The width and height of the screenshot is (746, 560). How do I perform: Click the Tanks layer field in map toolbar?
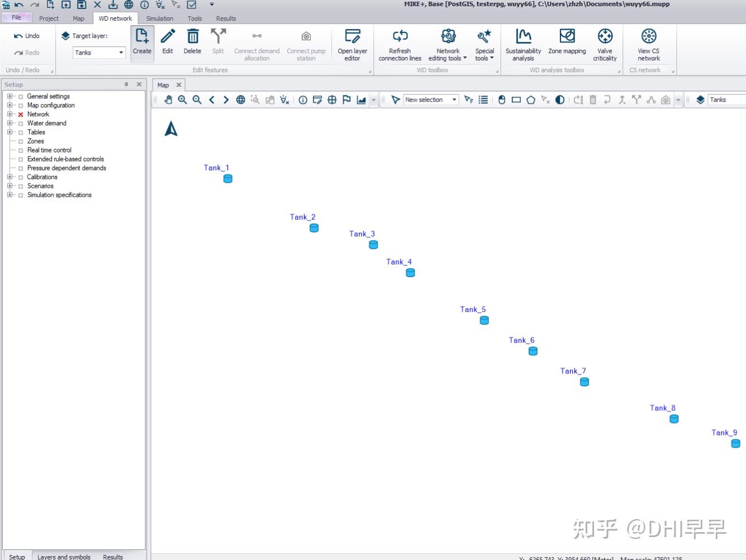tap(726, 99)
